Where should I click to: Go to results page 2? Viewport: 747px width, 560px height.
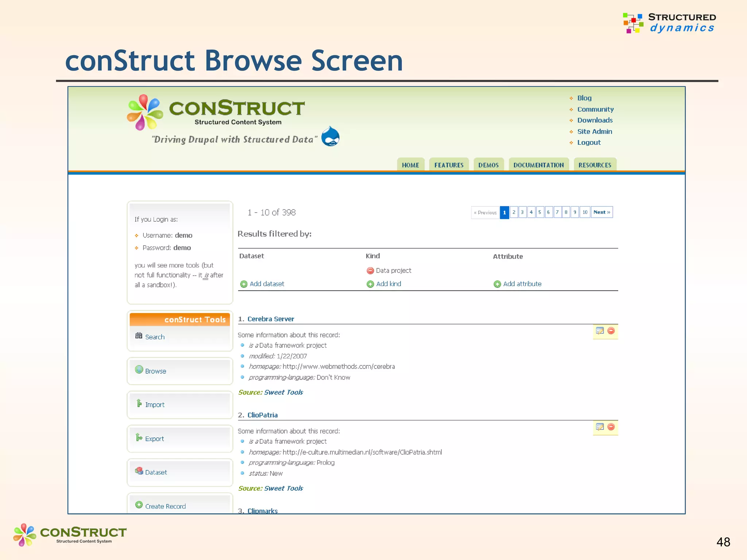[514, 212]
